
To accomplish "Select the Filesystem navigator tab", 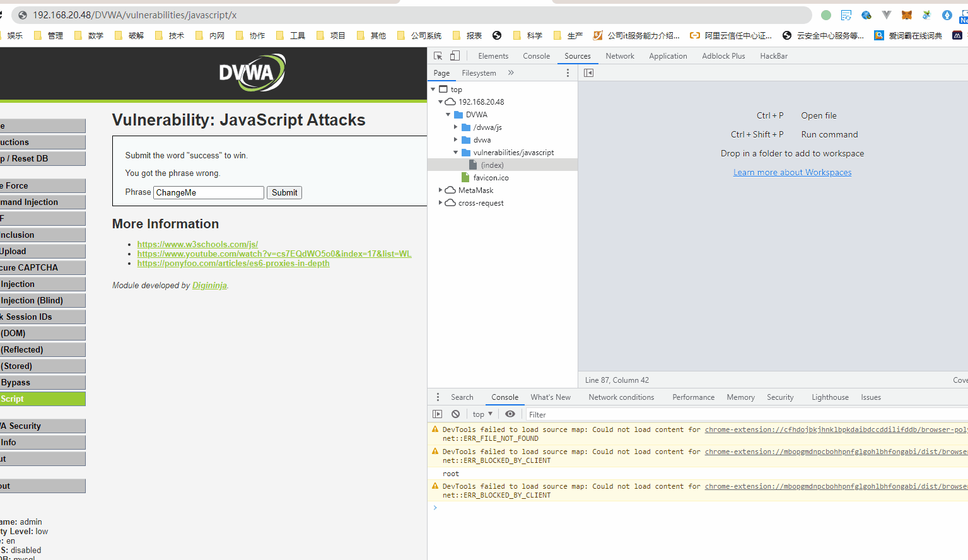I will 479,73.
